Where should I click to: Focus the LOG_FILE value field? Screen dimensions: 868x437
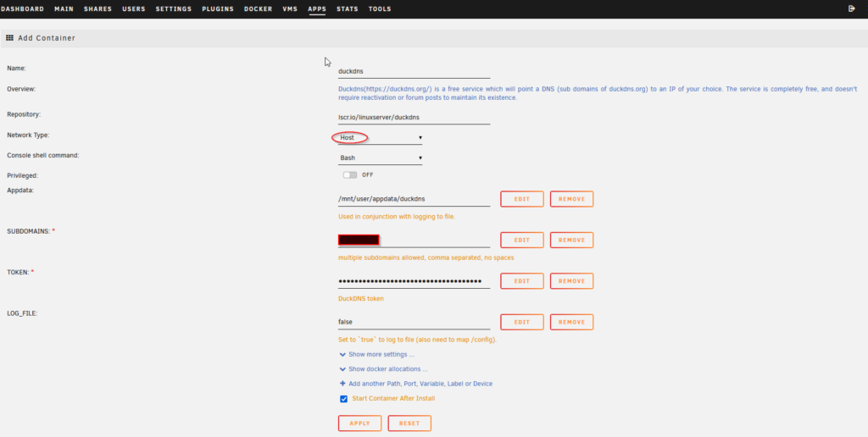414,322
